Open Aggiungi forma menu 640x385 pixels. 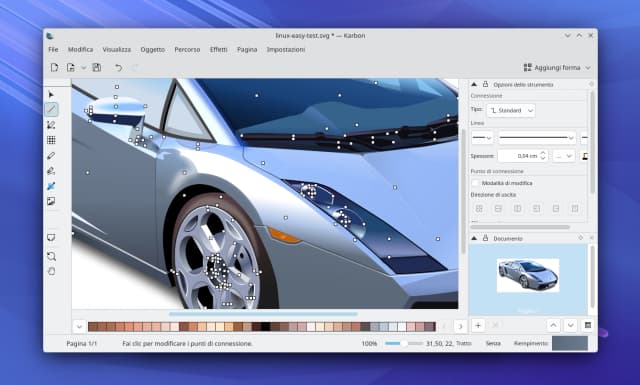point(557,67)
